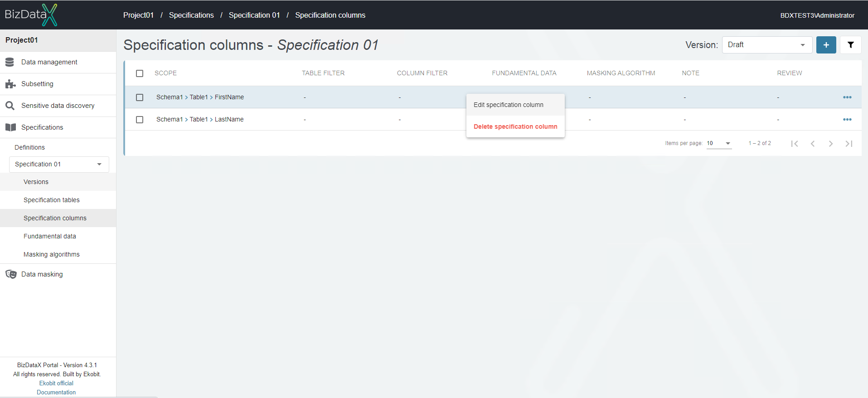
Task: Go to first page of results
Action: (x=794, y=144)
